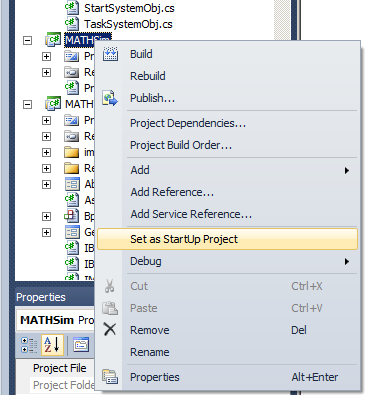Choose Set as StartUp Project
This screenshot has width=365, height=395.
coord(227,239)
